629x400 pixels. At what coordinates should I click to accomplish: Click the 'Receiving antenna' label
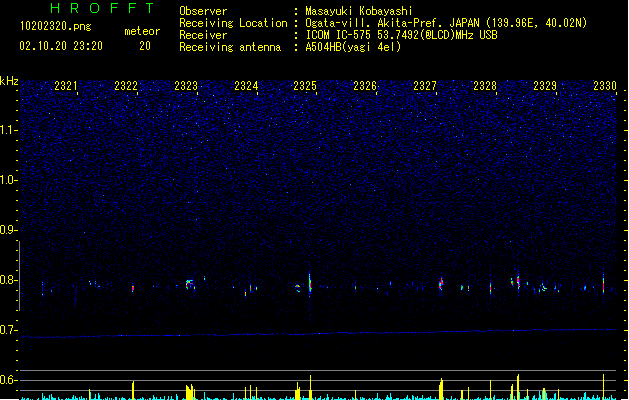point(230,47)
